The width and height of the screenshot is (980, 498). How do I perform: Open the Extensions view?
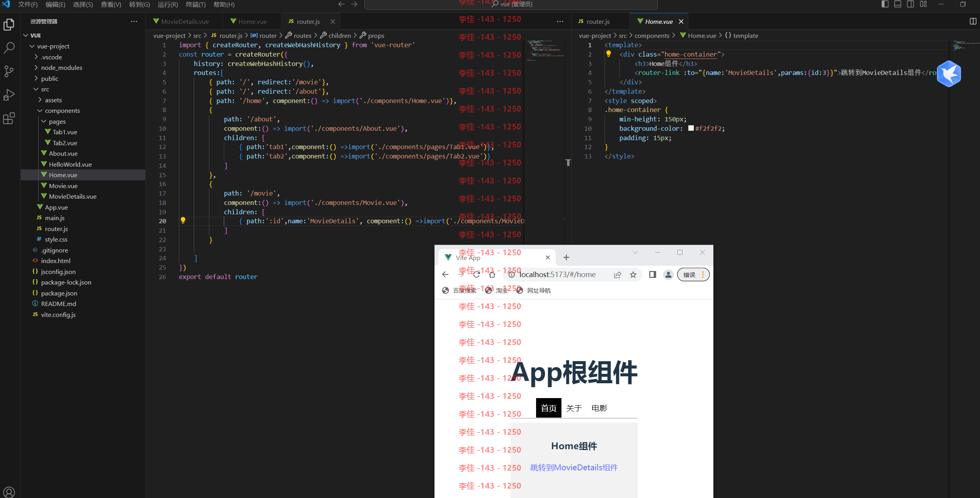tap(9, 118)
